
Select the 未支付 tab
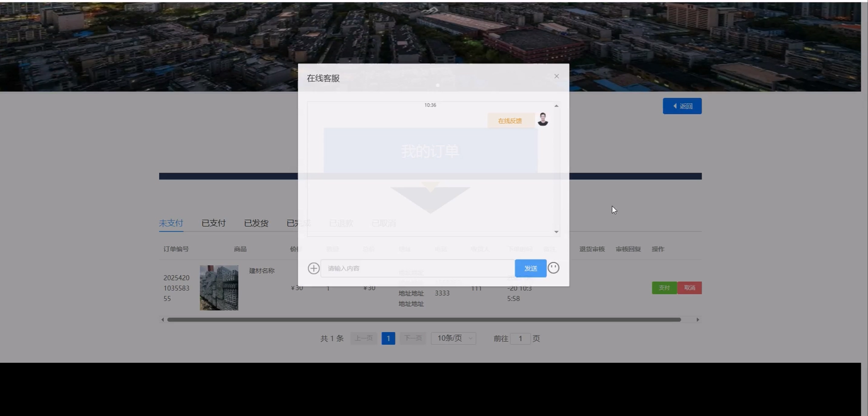pos(171,223)
